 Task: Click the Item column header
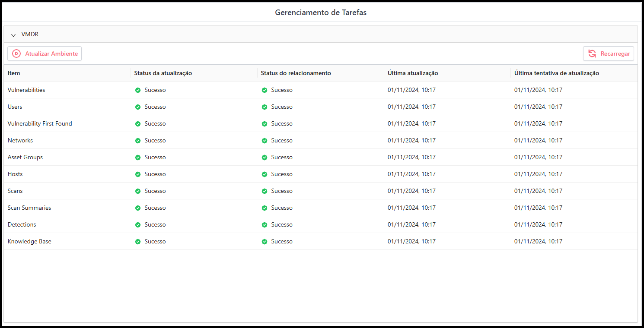[13, 73]
